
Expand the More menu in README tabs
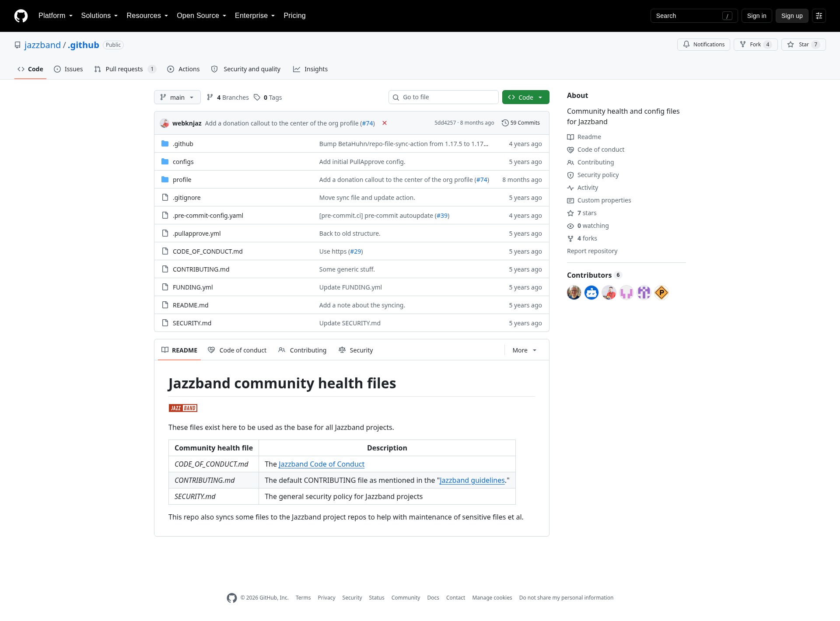pyautogui.click(x=525, y=350)
